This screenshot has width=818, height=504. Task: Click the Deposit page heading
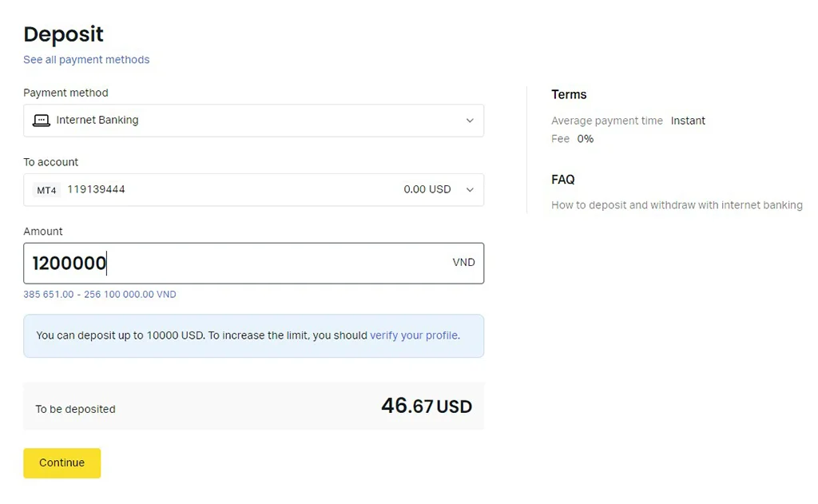(63, 34)
